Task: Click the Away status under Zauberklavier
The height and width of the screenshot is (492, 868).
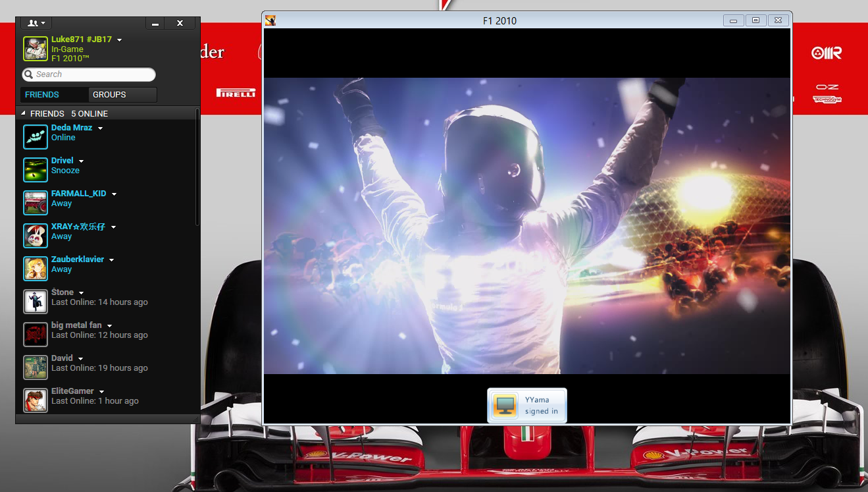Action: click(62, 269)
